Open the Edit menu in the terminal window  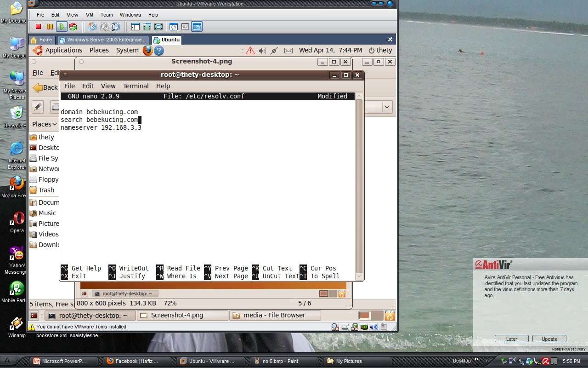[x=88, y=86]
